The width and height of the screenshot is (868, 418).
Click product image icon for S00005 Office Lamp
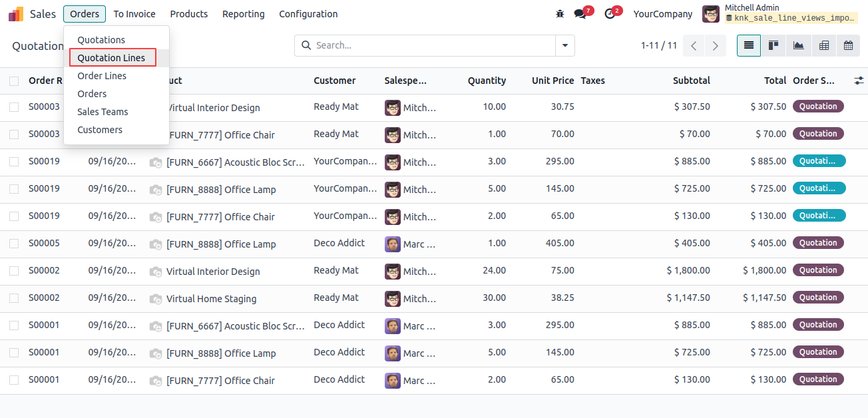156,244
